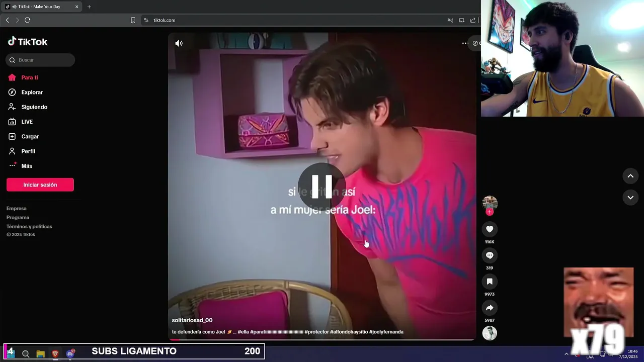The width and height of the screenshot is (644, 362).
Task: Click the share page icon in toolbar
Action: click(472, 20)
